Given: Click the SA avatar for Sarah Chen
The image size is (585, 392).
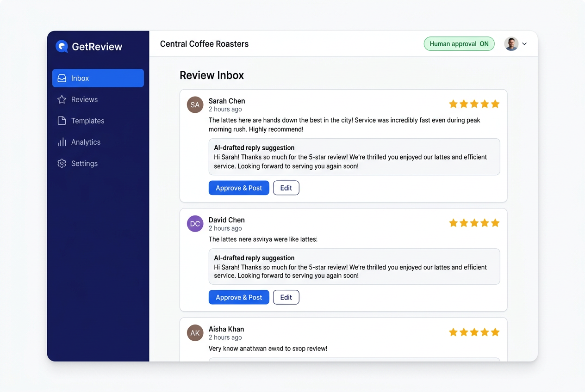Looking at the screenshot, I should coord(195,105).
